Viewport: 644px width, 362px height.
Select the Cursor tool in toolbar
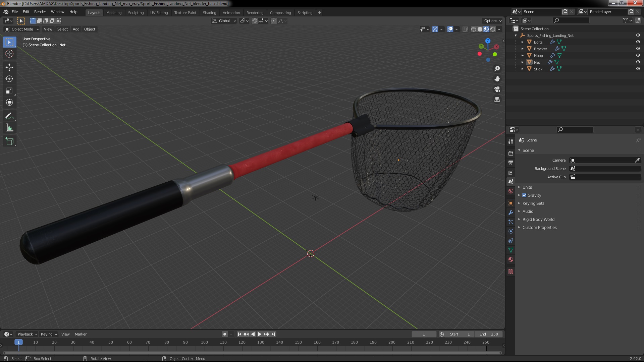pyautogui.click(x=9, y=54)
